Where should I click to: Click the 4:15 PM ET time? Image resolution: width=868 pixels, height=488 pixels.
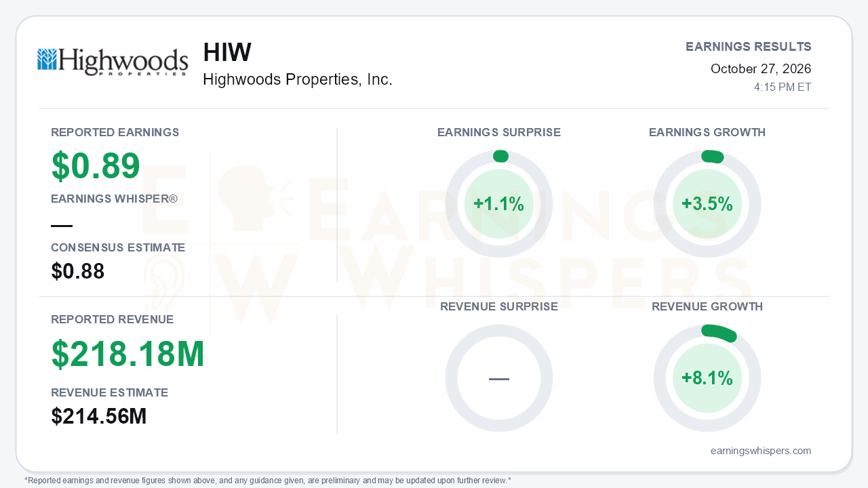[x=783, y=87]
